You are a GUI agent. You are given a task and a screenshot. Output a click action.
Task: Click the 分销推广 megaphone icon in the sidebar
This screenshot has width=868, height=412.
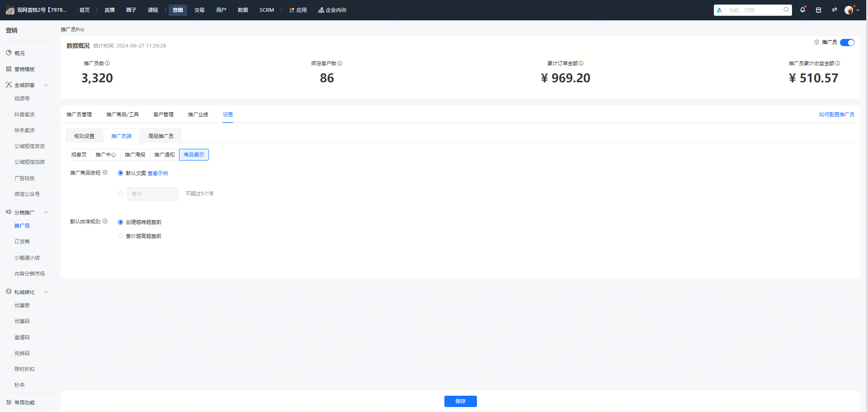click(x=9, y=212)
